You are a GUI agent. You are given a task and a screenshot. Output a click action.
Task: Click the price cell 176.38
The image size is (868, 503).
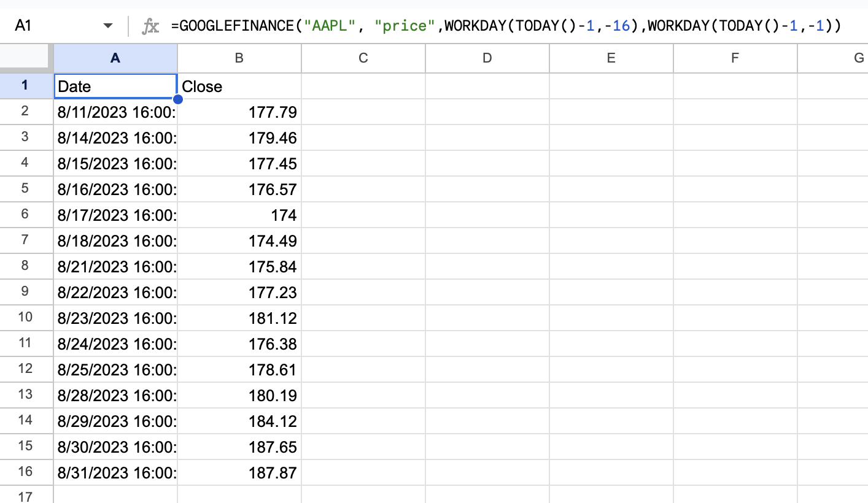[x=239, y=344]
